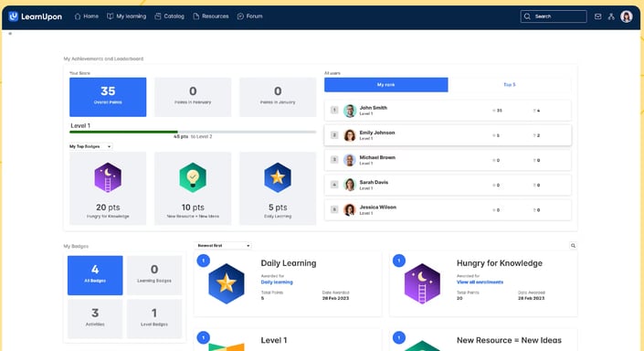Click the Level 1 badge card title
This screenshot has height=351, width=644.
click(274, 340)
